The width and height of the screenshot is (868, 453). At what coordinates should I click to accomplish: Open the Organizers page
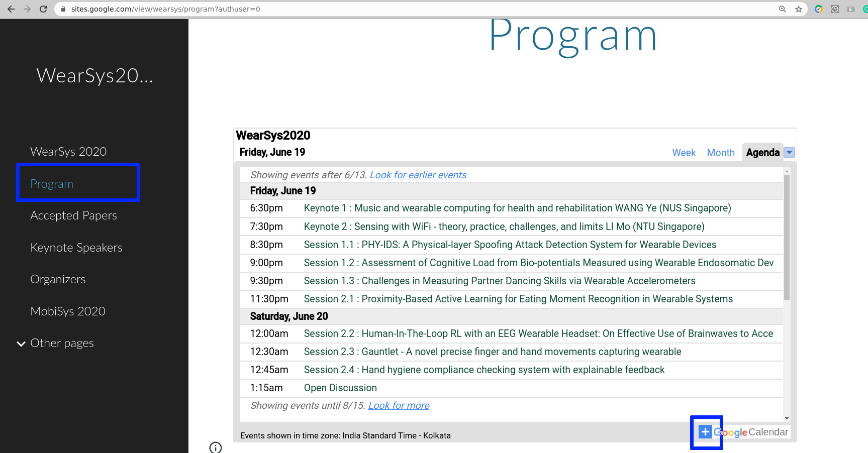pos(58,279)
